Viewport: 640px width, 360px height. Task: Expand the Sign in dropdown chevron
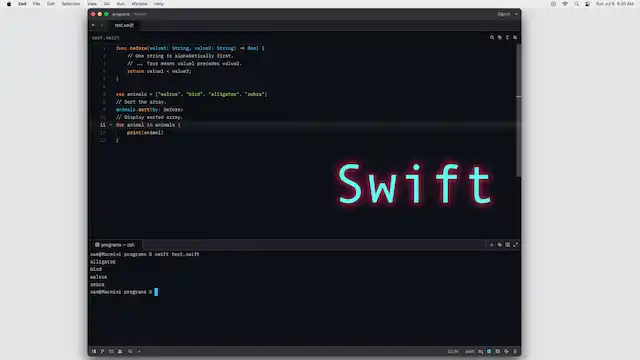tap(516, 14)
